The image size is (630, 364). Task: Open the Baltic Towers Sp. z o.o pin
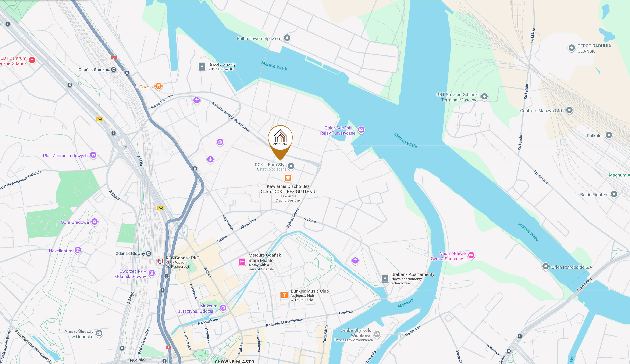coord(287,38)
